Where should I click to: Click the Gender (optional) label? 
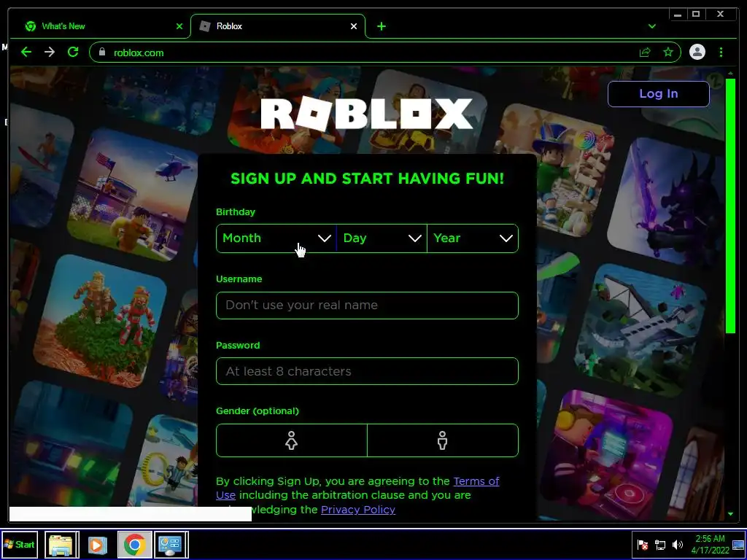point(258,411)
